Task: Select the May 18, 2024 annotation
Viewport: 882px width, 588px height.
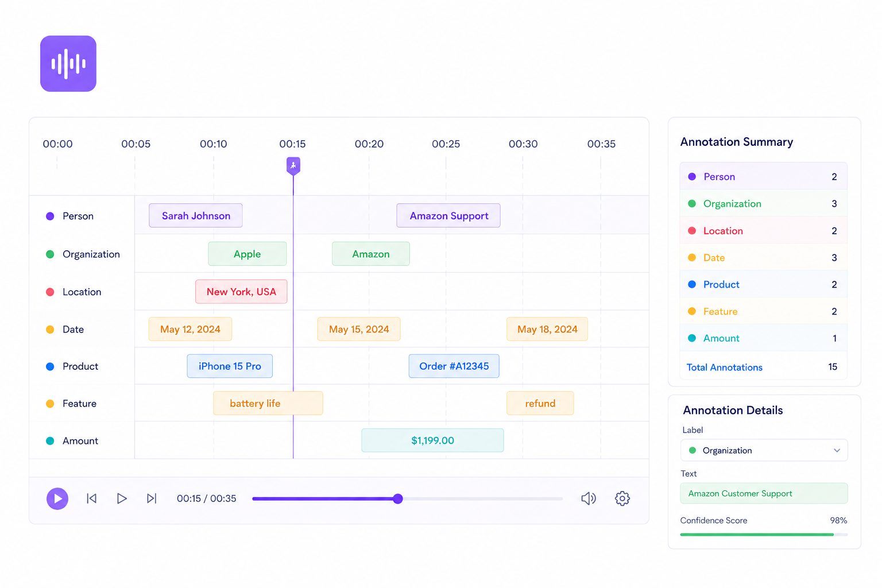Action: tap(547, 329)
